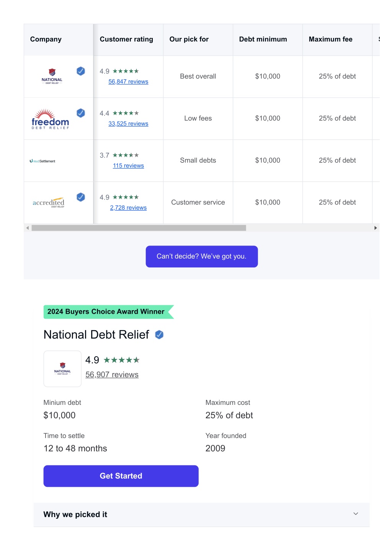Click the United Settlement logo

[x=42, y=161]
